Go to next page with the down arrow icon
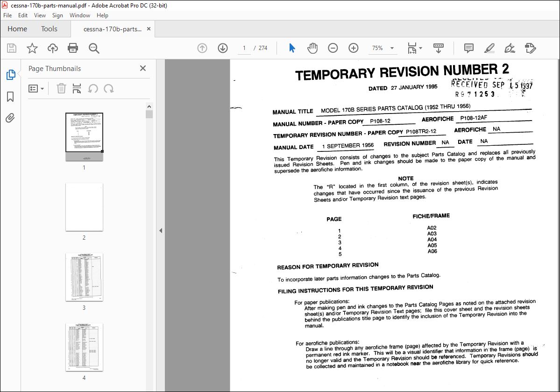The width and height of the screenshot is (560, 392). (223, 48)
